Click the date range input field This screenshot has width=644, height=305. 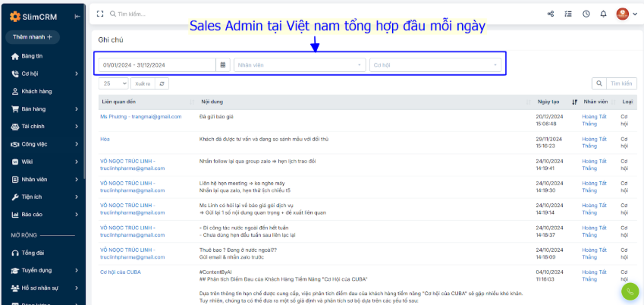pos(157,64)
